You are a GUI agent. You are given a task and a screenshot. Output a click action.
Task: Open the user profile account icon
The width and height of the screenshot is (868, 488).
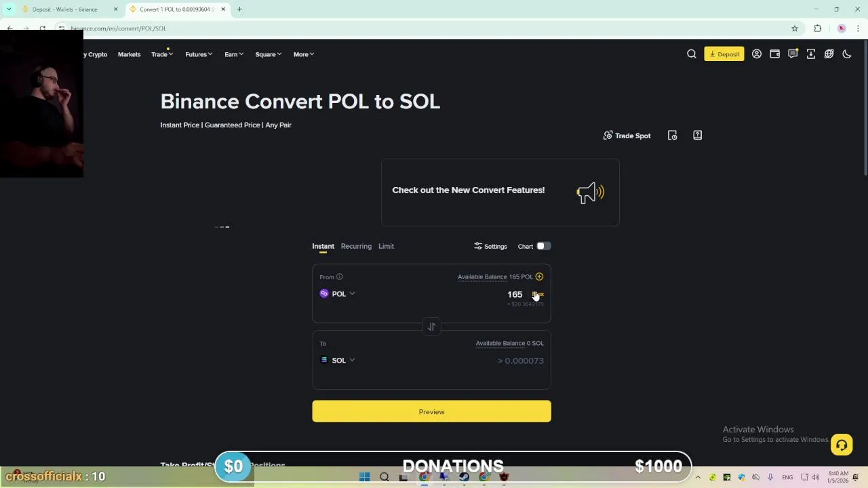[757, 54]
